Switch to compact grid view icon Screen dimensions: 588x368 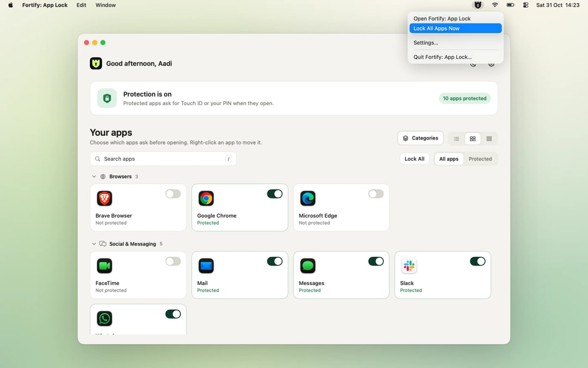489,138
